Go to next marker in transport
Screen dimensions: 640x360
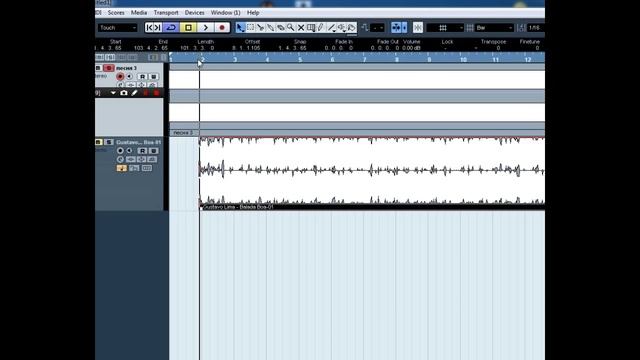pyautogui.click(x=158, y=28)
